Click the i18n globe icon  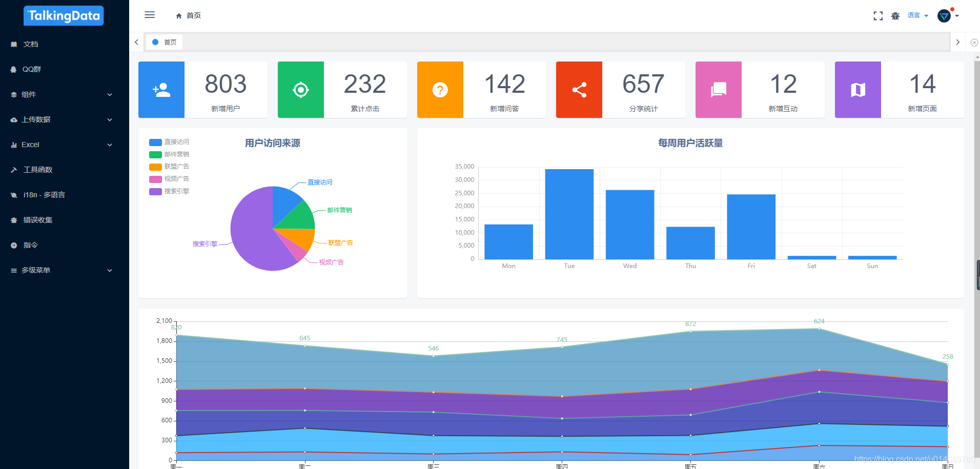point(14,195)
